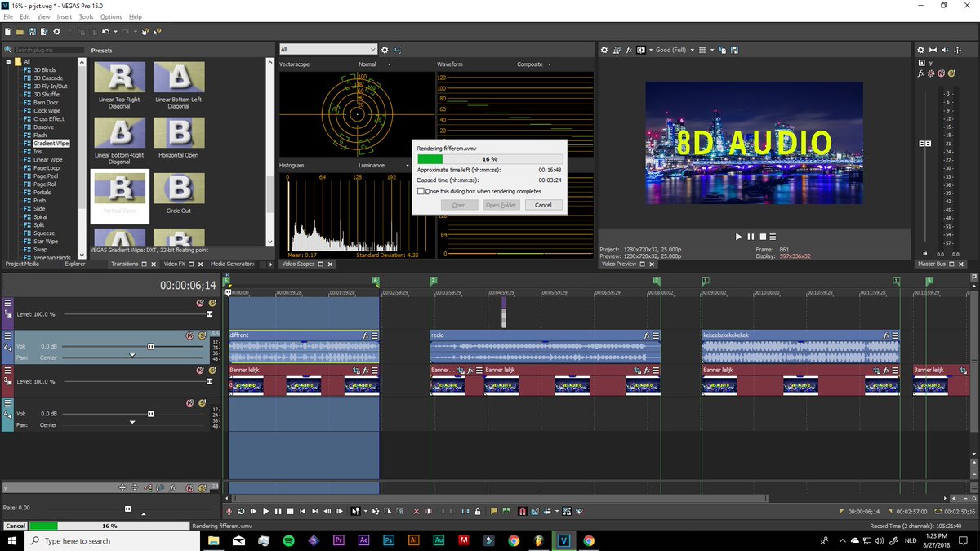This screenshot has width=980, height=551.
Task: Click the Record microphone icon in transport bar
Action: click(229, 511)
